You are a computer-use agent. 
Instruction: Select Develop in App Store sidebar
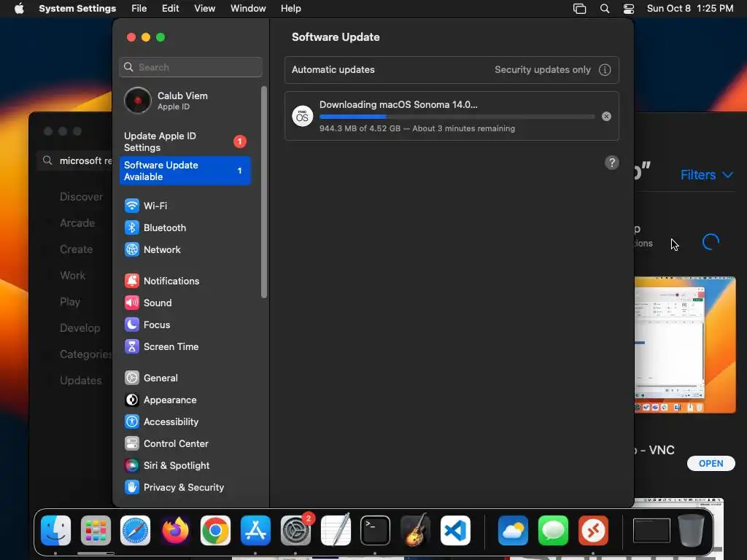pos(80,328)
